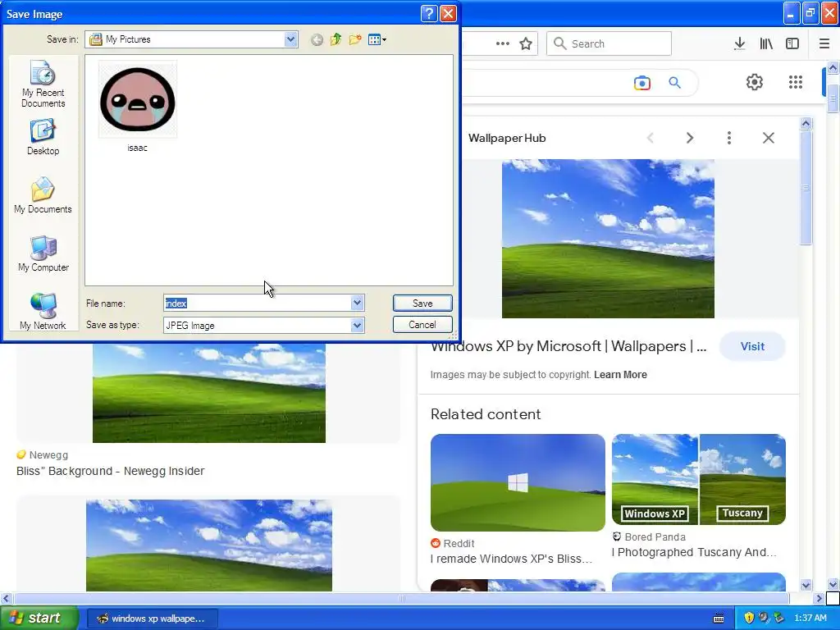Select Desktop in places bar
840x630 pixels.
coord(43,138)
